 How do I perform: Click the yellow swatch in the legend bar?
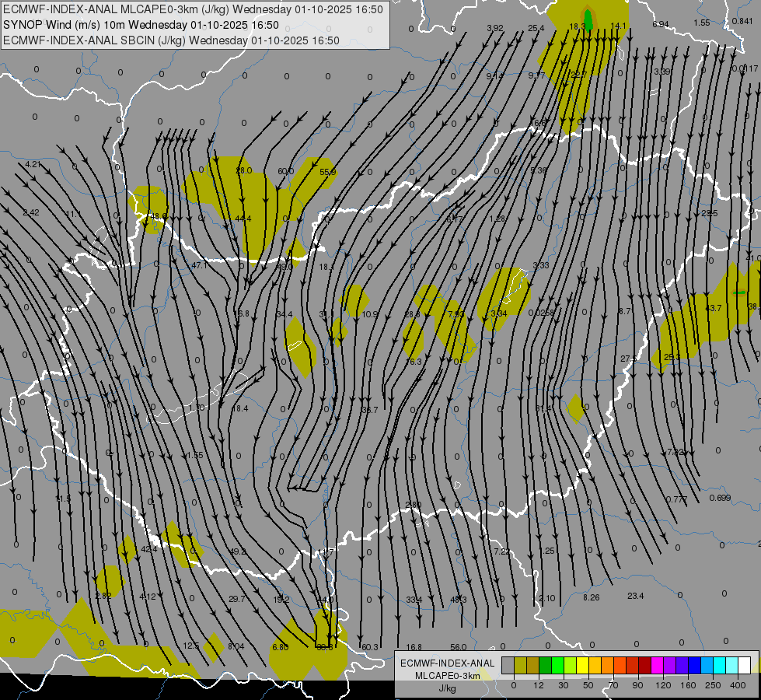(x=582, y=665)
